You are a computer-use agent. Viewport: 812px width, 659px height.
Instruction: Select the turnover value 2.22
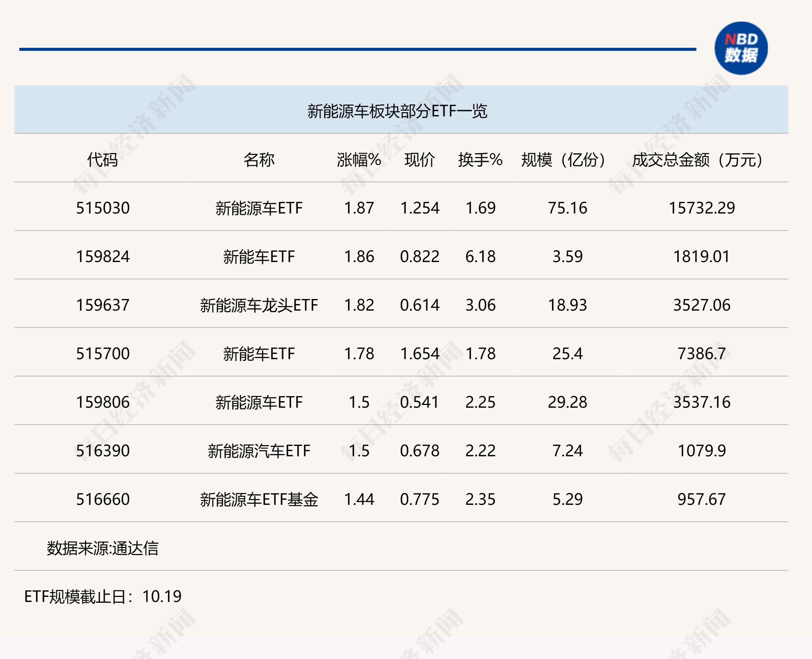click(x=480, y=451)
